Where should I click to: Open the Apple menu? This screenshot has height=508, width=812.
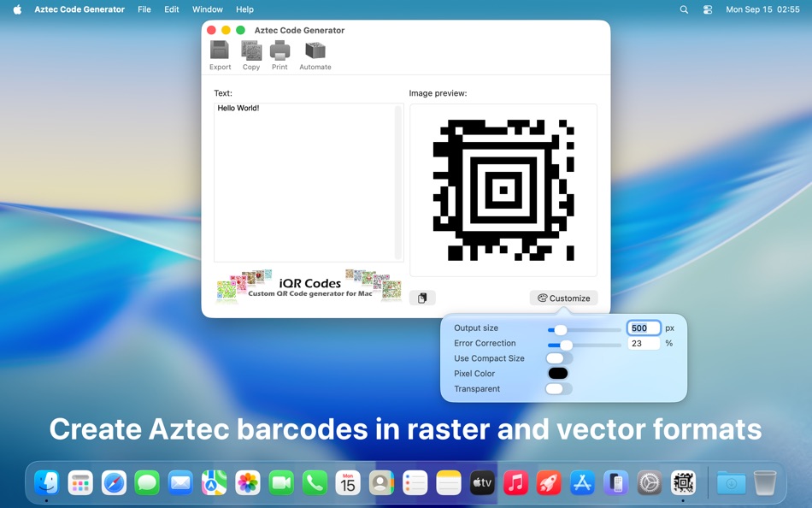point(17,9)
